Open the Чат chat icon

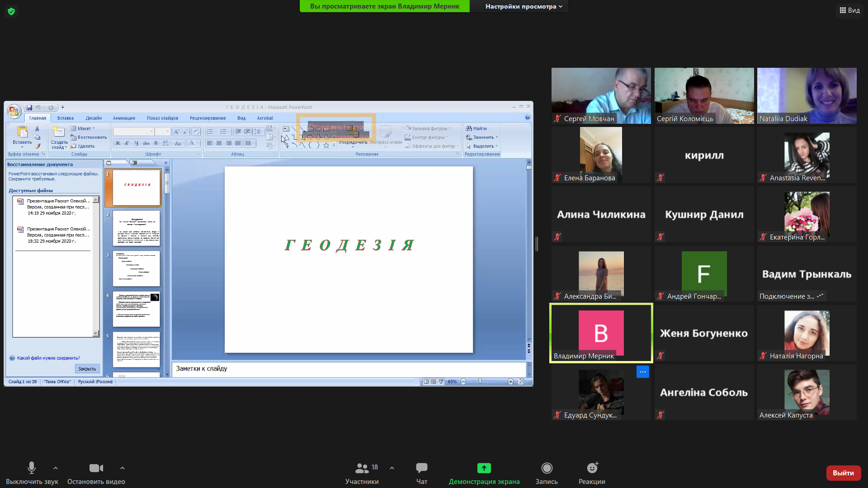(x=421, y=468)
